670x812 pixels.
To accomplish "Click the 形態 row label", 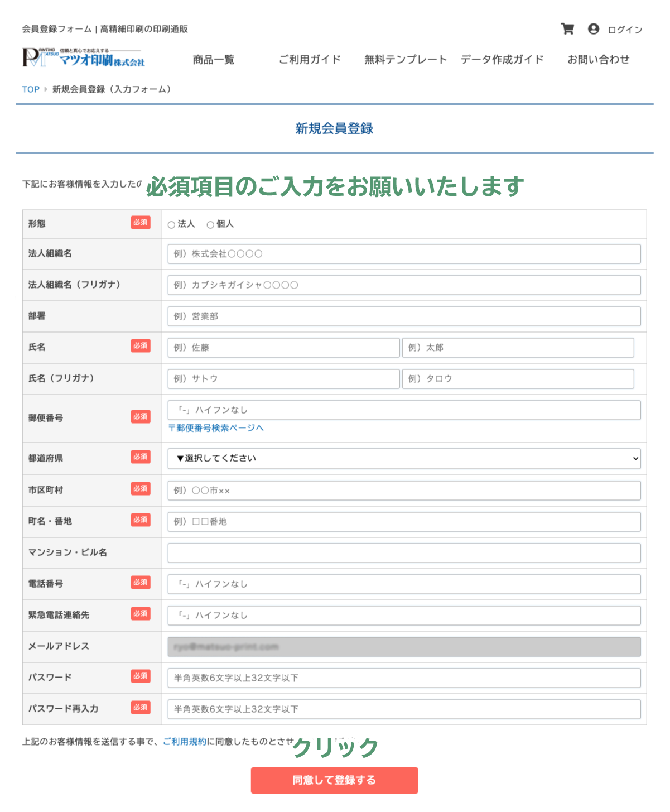I will point(37,224).
